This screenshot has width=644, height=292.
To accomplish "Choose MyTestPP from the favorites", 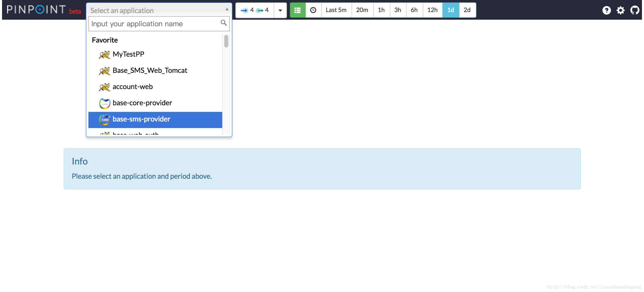I will 155,54.
